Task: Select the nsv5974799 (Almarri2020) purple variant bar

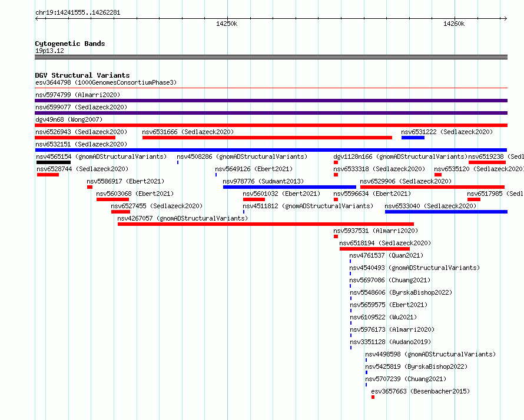Action: click(271, 101)
